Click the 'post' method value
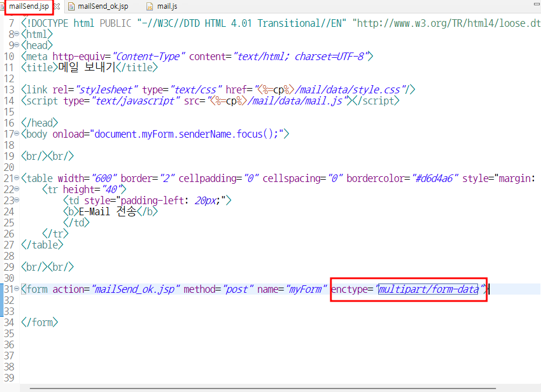The image size is (541, 392). (x=236, y=289)
